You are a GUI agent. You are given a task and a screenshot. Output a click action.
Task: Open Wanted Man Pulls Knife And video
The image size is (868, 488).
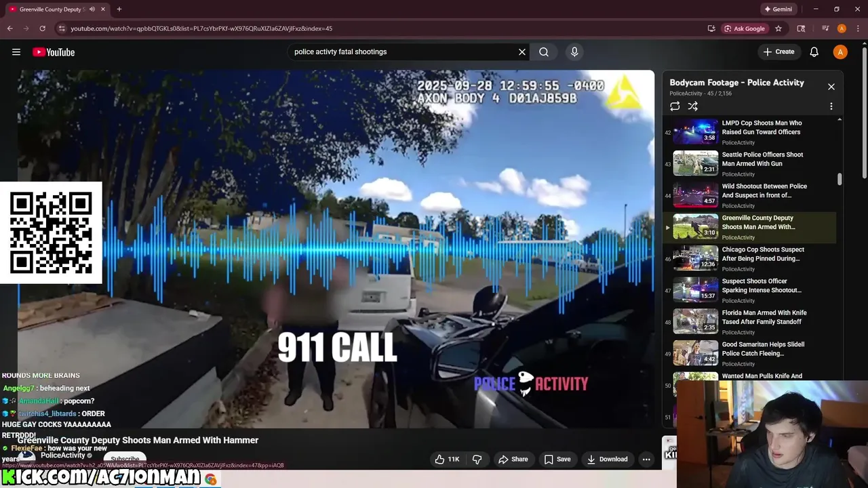[x=762, y=375]
